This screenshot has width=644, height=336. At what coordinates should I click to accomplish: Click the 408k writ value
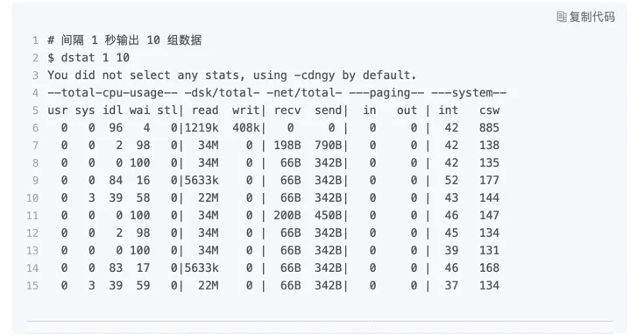246,128
